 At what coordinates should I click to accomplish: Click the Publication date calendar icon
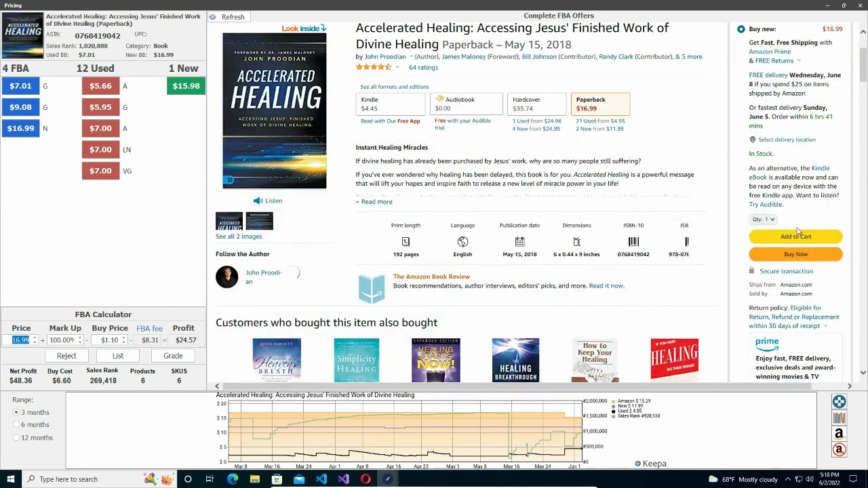point(519,241)
